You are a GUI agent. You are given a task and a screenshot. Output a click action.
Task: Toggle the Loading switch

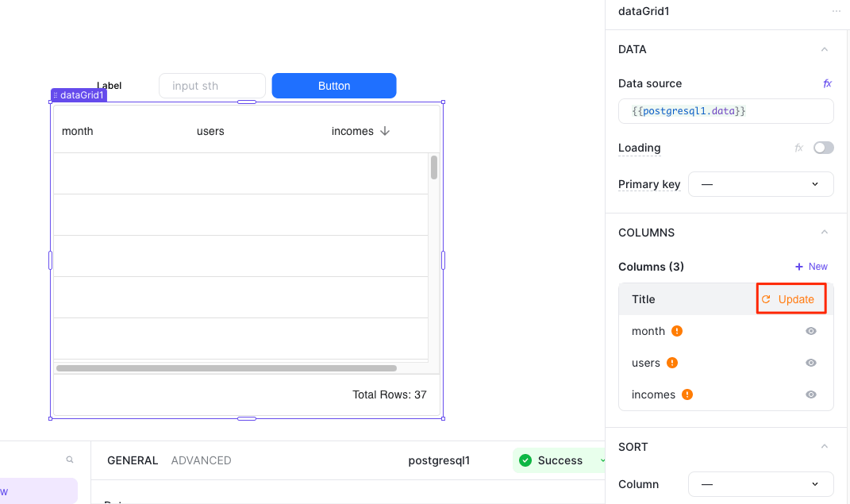click(824, 148)
